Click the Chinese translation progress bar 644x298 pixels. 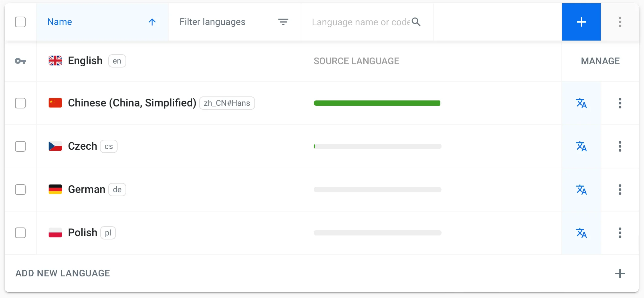377,103
